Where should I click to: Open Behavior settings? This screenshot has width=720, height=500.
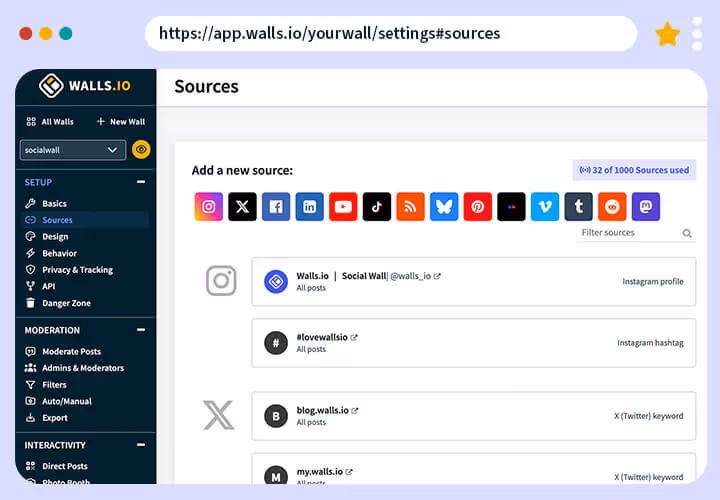tap(51, 253)
